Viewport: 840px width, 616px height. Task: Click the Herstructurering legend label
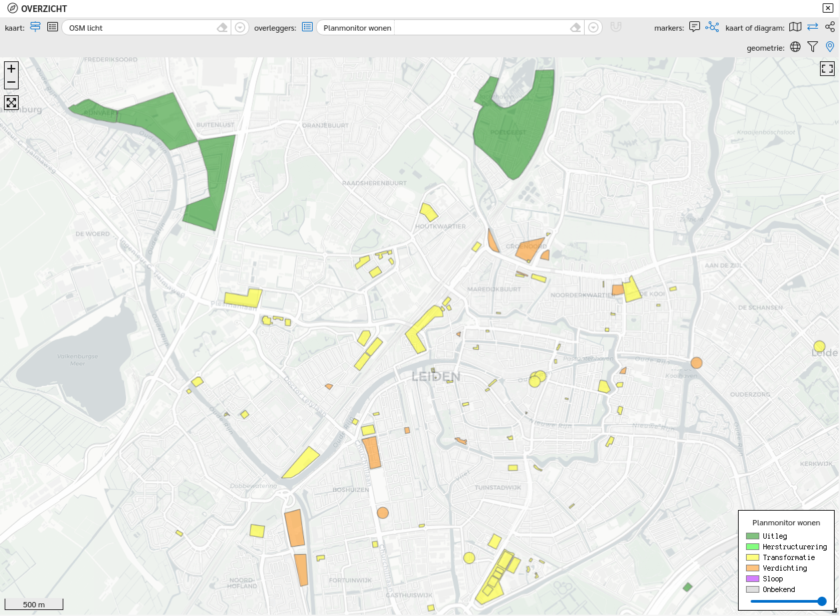795,547
